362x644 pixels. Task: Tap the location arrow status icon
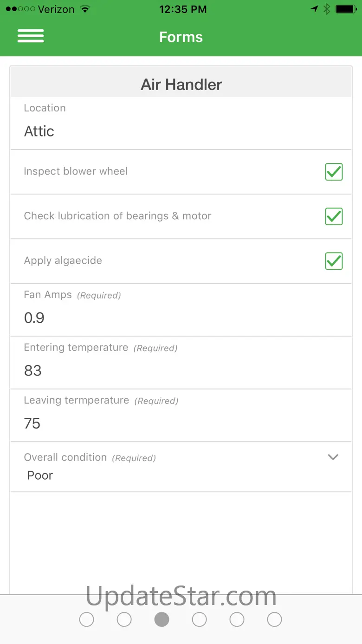coord(315,9)
